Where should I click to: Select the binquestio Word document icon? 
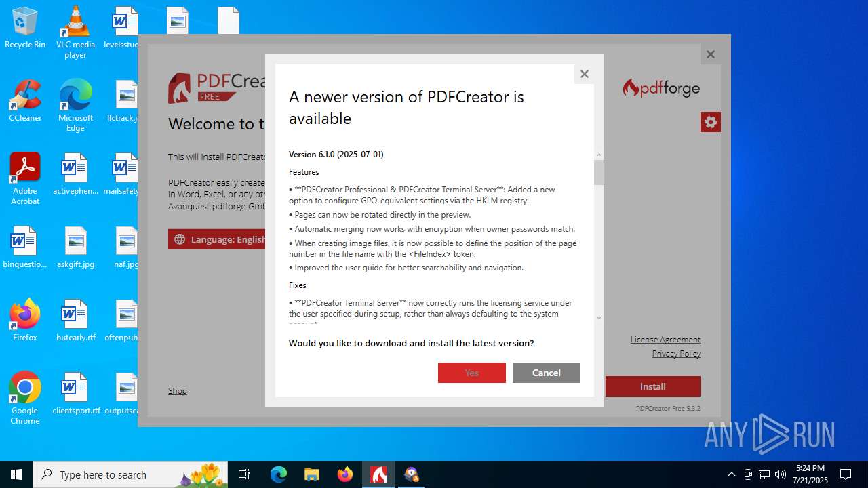25,247
